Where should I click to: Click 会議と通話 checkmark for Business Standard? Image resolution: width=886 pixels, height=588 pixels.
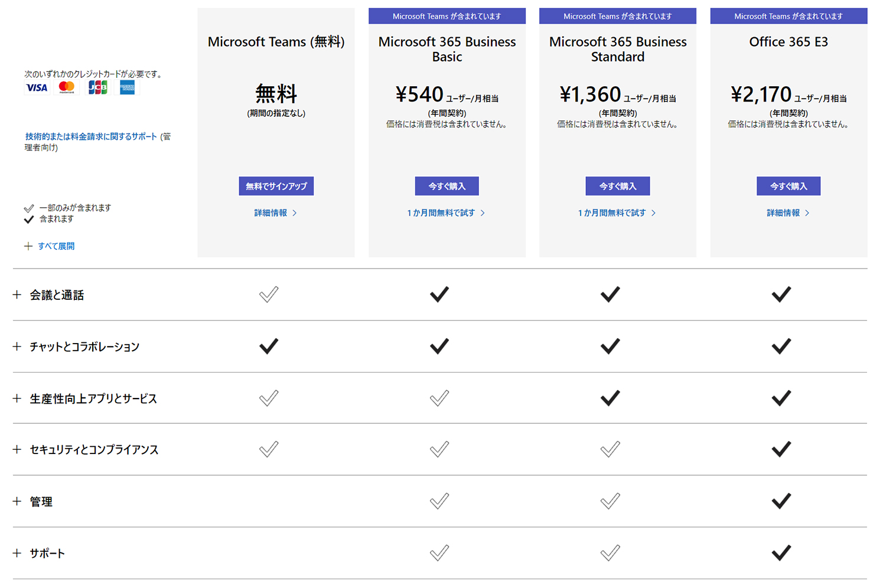[x=610, y=294]
